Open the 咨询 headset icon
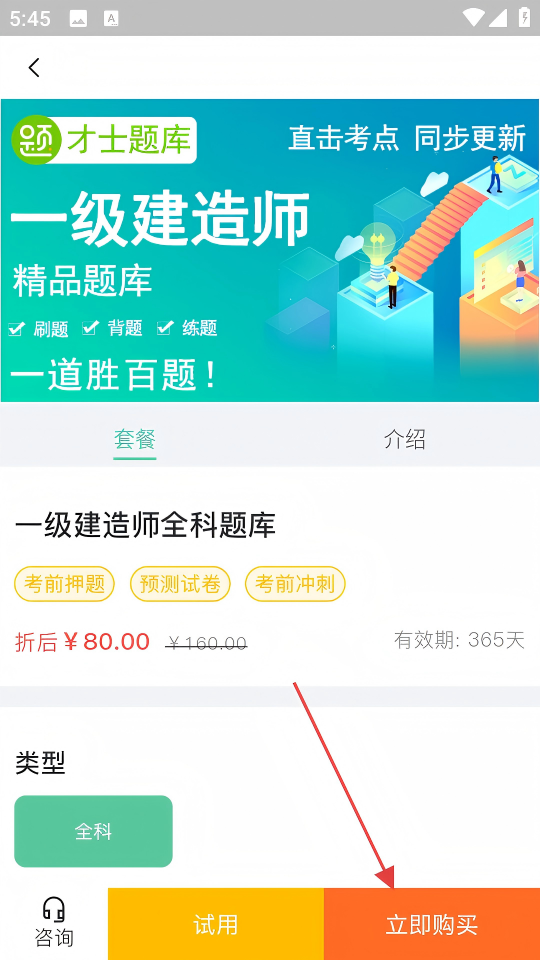Screen dimensions: 540x960 click(54, 909)
